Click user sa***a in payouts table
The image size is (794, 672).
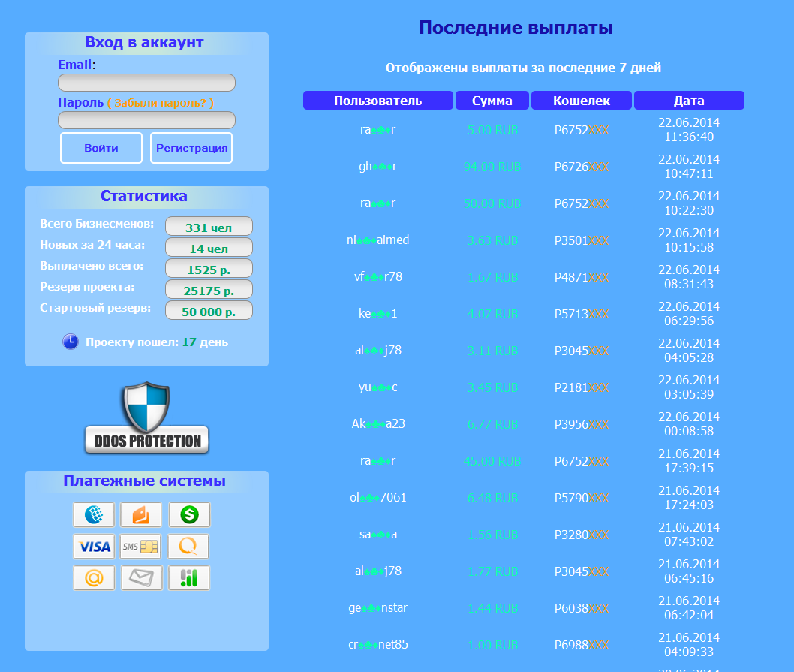(377, 534)
